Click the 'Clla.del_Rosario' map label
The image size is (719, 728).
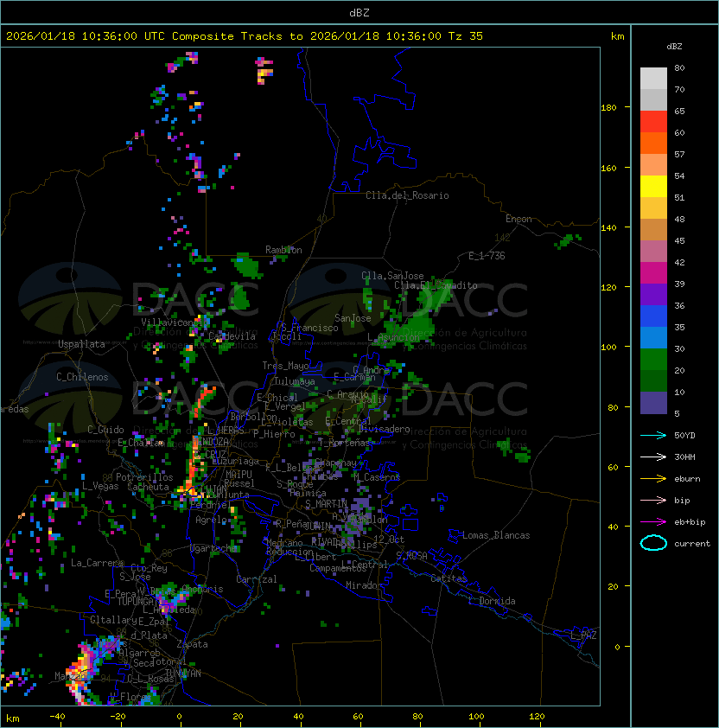407,195
